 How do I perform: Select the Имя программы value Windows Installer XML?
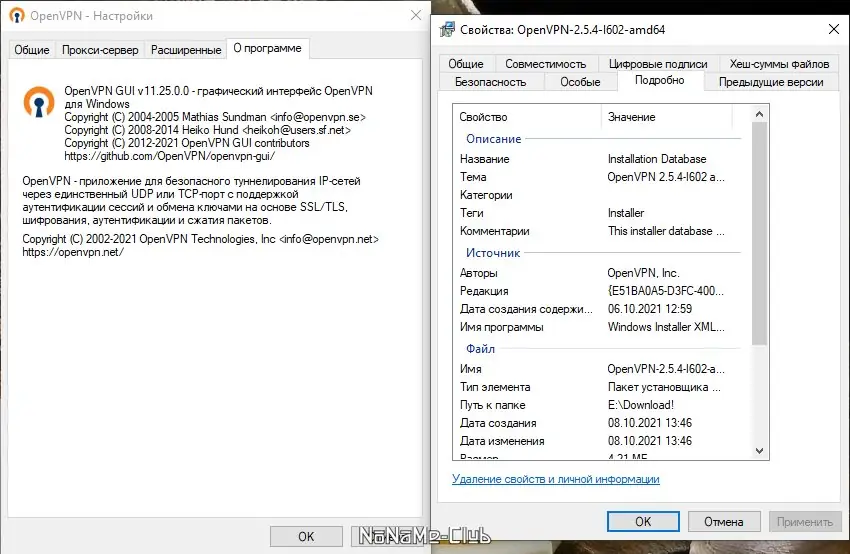click(666, 327)
